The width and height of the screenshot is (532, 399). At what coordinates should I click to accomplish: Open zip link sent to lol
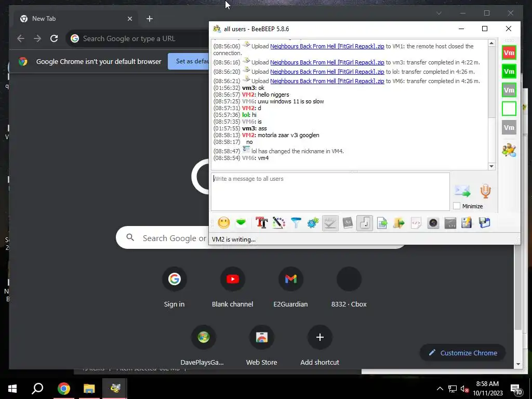coord(327,72)
